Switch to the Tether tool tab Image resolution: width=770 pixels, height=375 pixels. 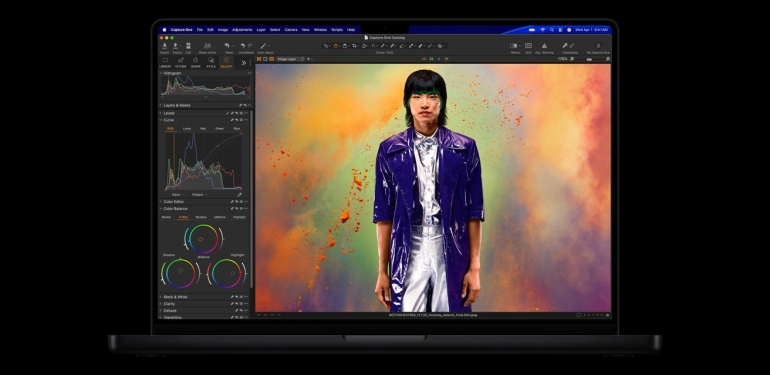click(x=180, y=62)
